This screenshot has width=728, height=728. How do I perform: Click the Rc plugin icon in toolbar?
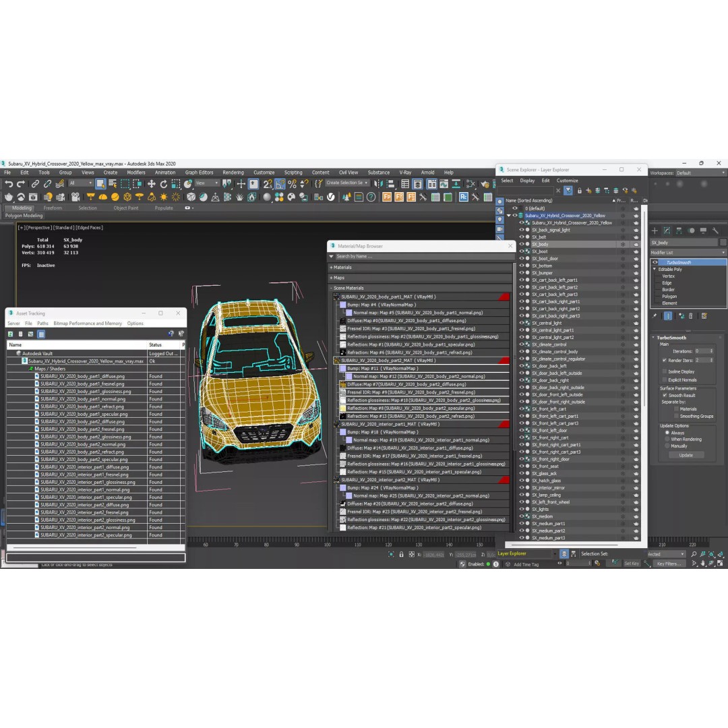[x=463, y=197]
